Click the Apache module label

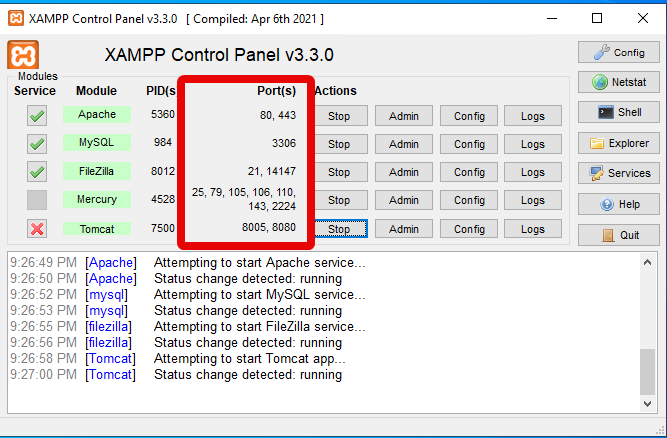tap(97, 114)
